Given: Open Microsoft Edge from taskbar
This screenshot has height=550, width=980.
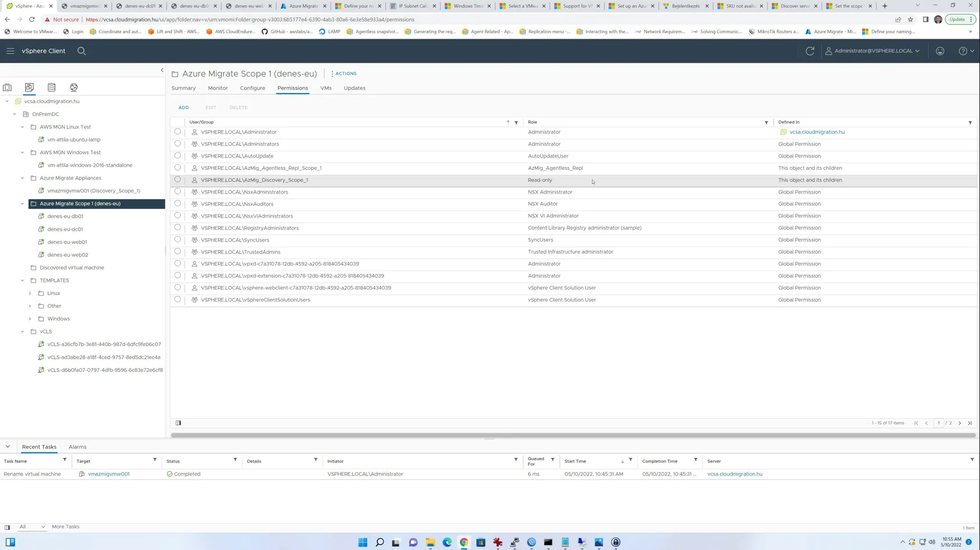Looking at the screenshot, I should pos(447,542).
